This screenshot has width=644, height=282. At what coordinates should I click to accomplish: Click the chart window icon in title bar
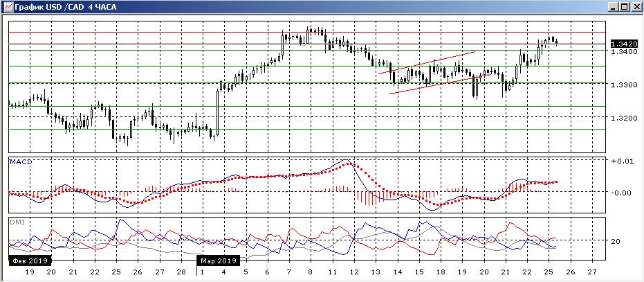click(x=6, y=6)
